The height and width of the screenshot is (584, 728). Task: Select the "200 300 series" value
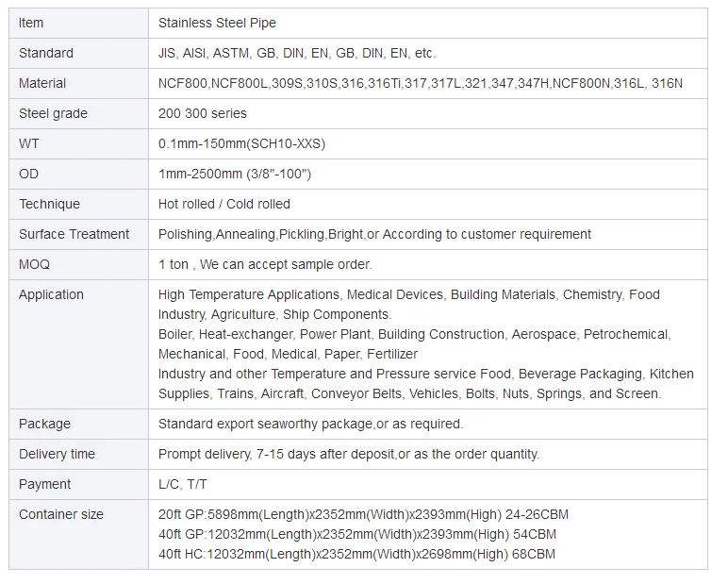[203, 113]
